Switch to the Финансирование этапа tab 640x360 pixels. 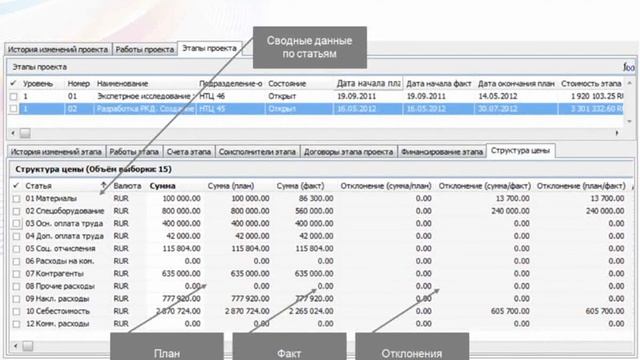point(442,152)
